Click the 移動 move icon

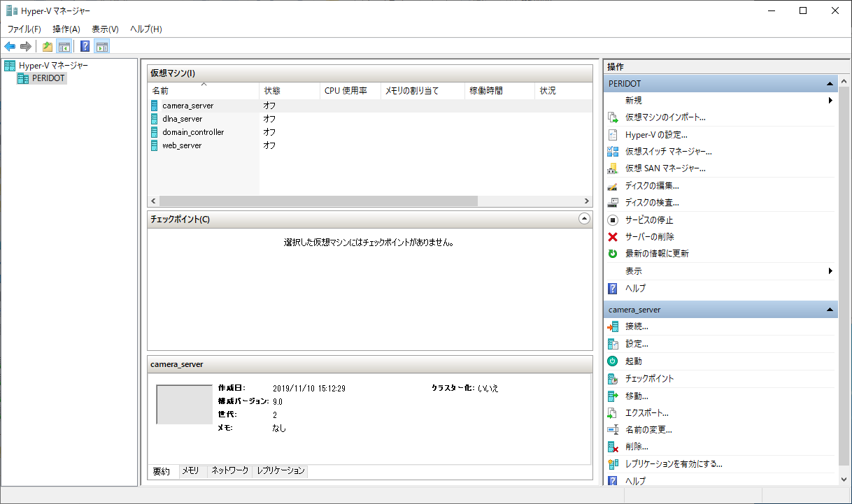(613, 396)
